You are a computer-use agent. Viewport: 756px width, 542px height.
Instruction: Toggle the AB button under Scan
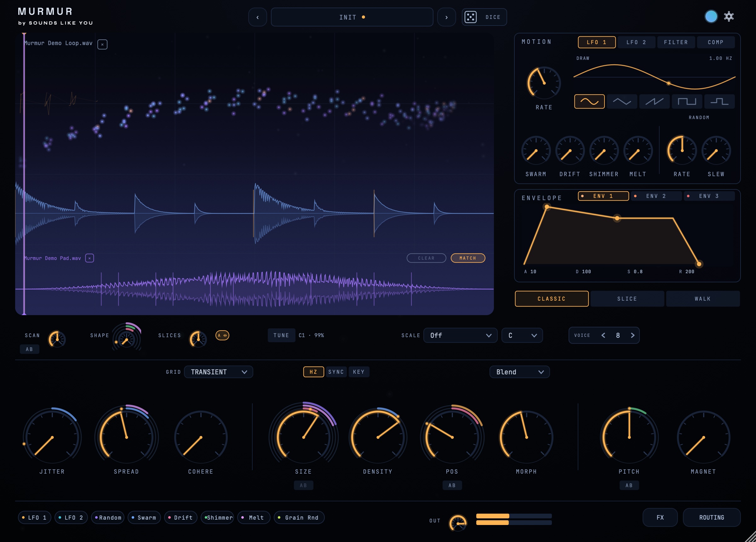point(29,349)
